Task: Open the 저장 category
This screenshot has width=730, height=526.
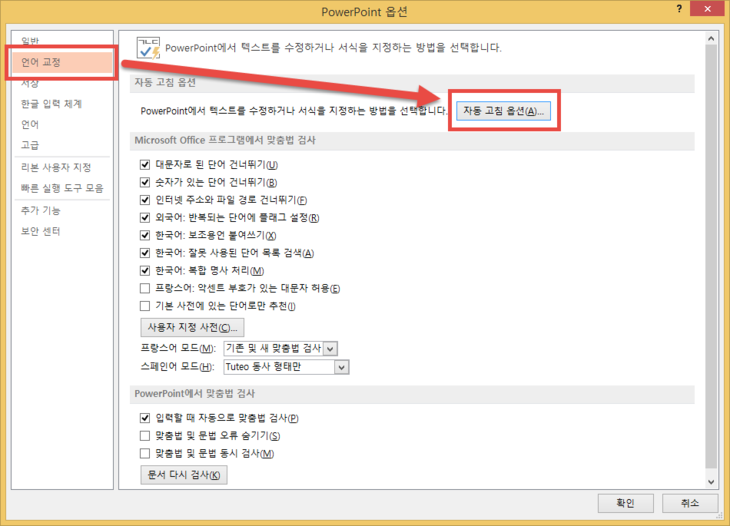Action: click(30, 83)
